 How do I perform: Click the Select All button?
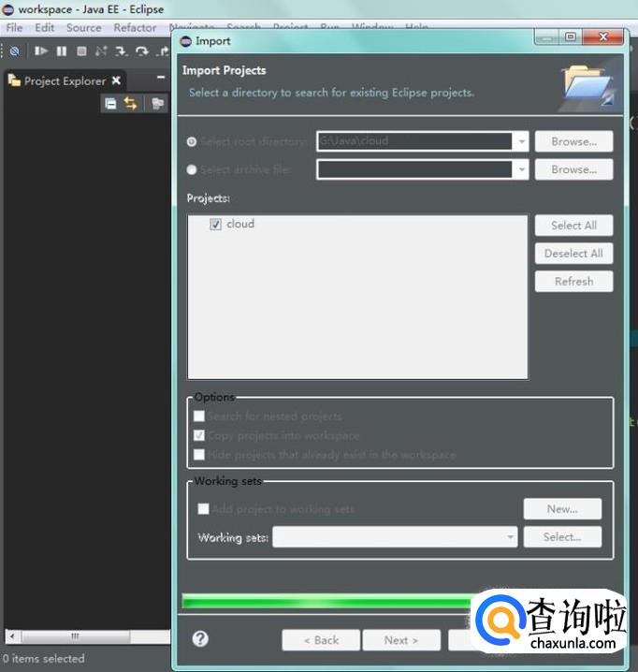pyautogui.click(x=573, y=226)
